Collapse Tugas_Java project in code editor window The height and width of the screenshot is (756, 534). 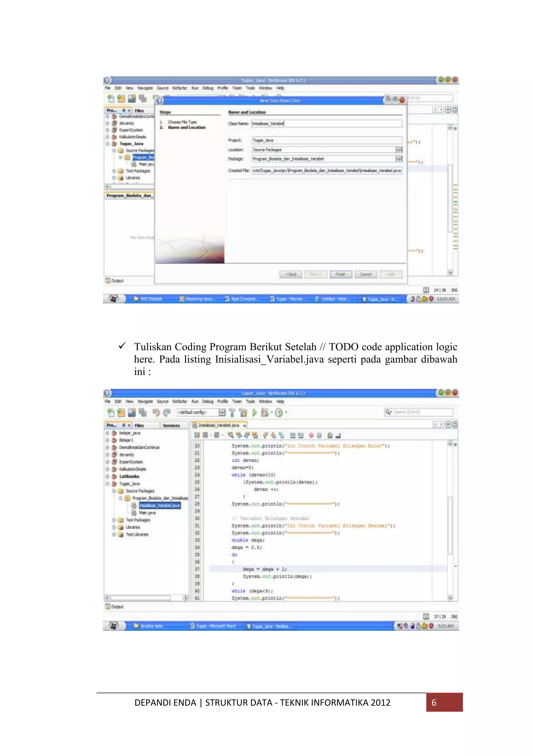[107, 484]
